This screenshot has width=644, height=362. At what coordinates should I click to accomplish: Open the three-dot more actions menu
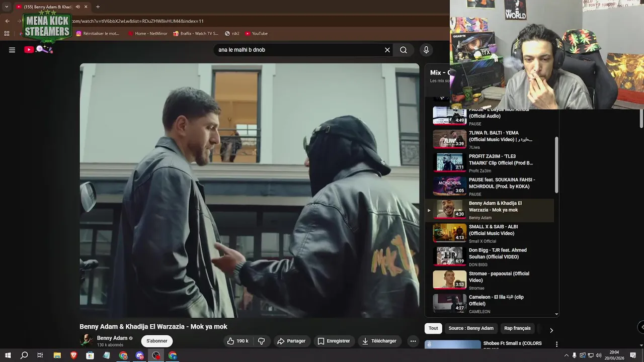[x=413, y=341]
